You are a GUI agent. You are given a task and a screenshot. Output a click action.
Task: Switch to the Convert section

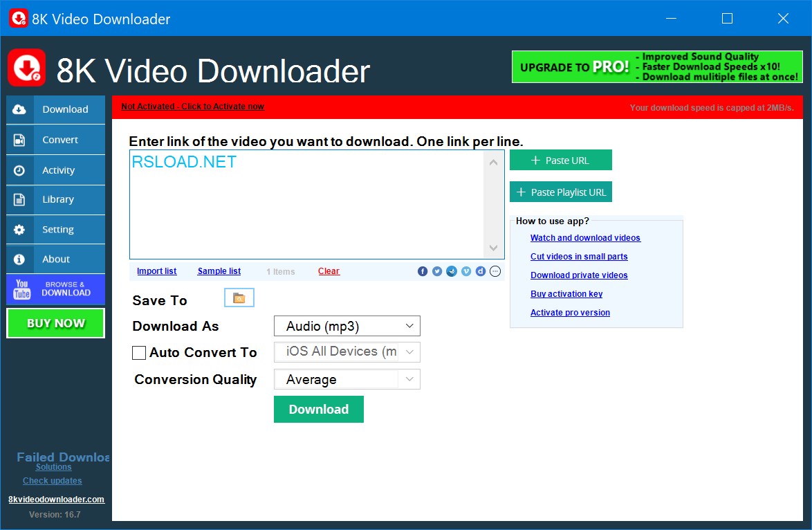coord(56,140)
